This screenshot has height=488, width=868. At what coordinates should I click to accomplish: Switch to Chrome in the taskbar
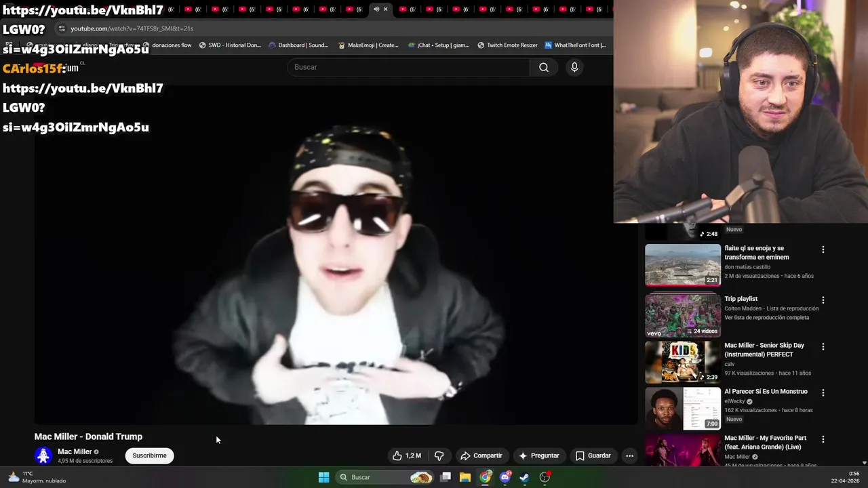[485, 477]
